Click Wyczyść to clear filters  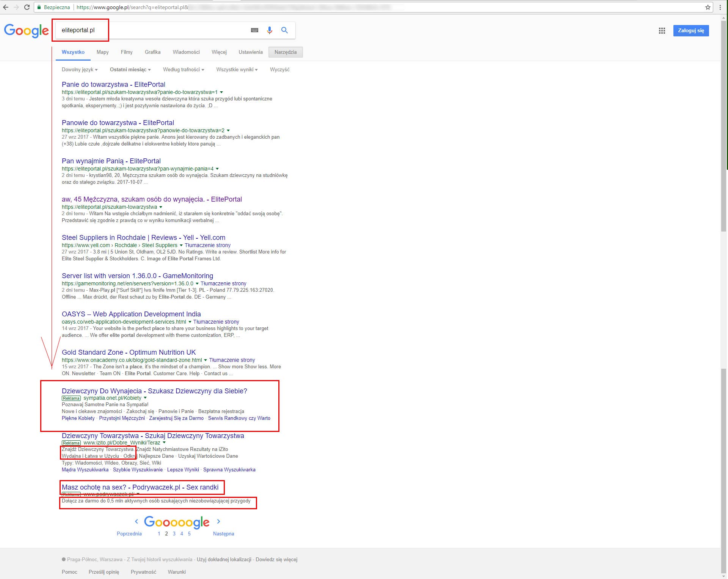point(280,70)
